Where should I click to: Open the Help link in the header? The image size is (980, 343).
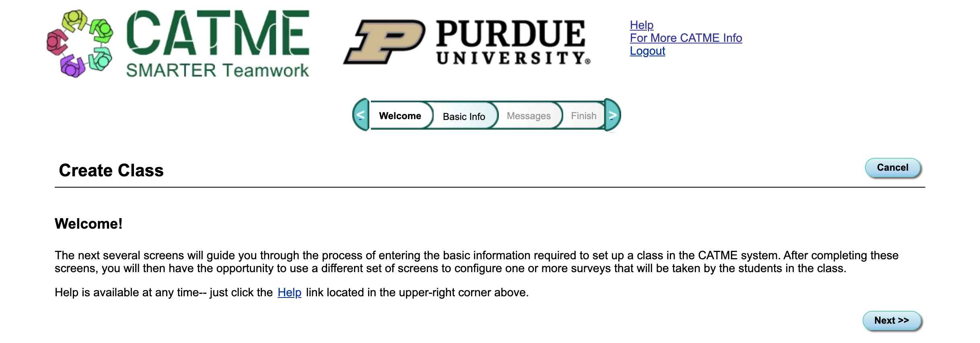tap(641, 25)
